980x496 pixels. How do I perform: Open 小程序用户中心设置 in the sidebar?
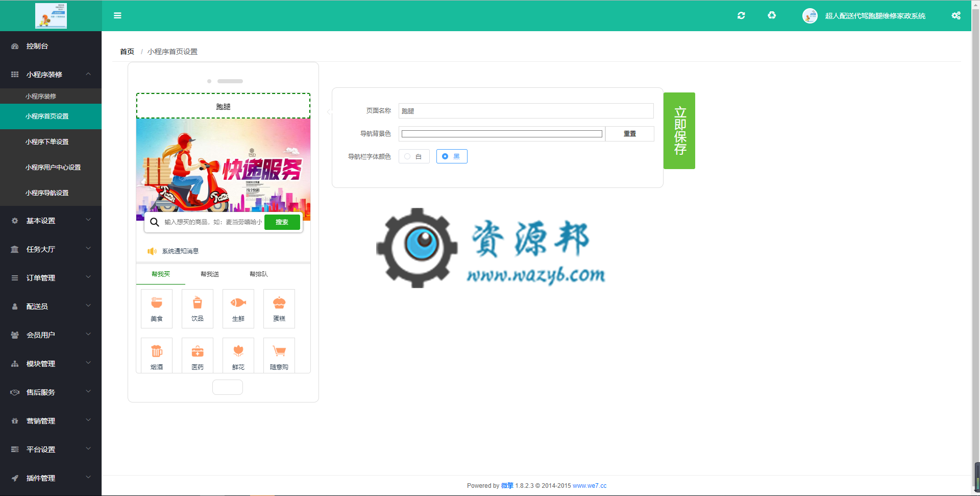coord(51,168)
